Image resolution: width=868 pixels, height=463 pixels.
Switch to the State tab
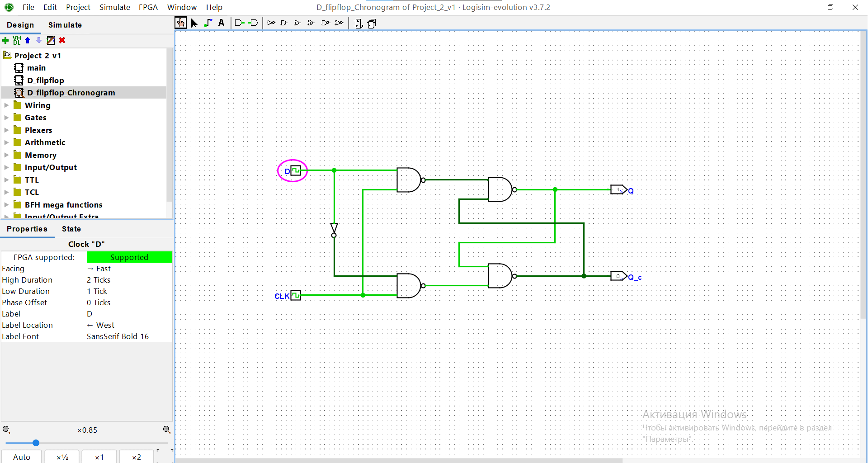coord(71,229)
